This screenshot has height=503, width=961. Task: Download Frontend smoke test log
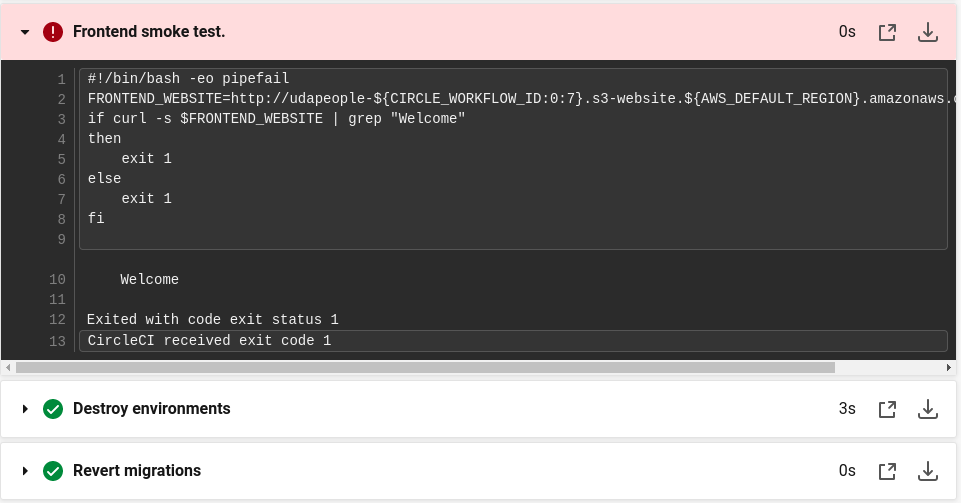click(928, 32)
